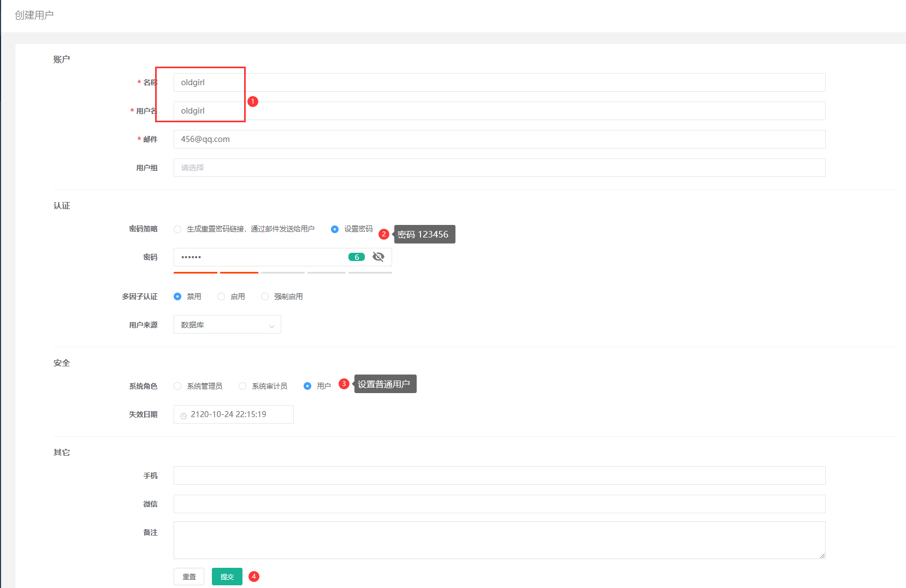Focus the 用户名 input field
This screenshot has width=906, height=588.
(499, 111)
